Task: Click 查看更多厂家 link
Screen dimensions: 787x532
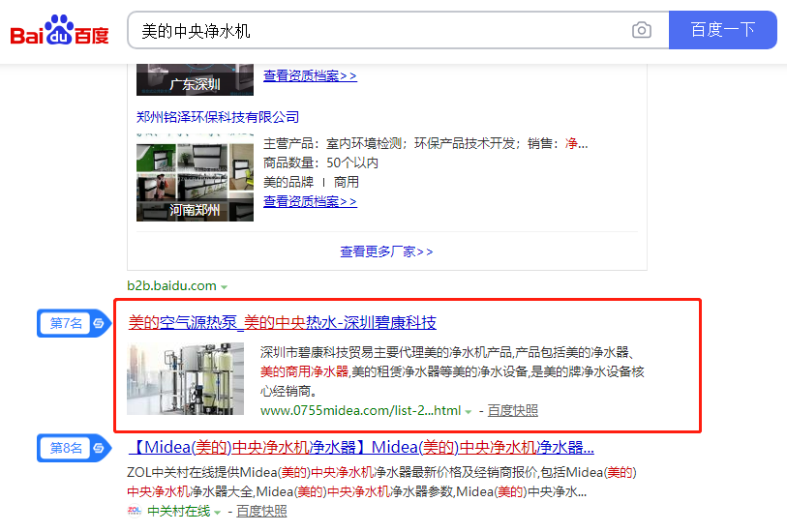Action: 386,251
